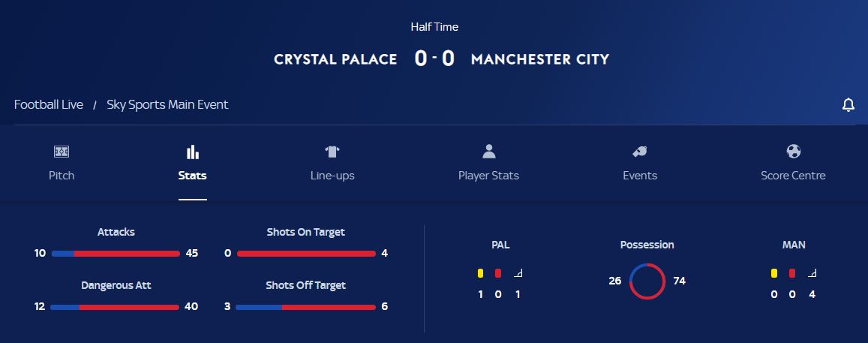This screenshot has height=343, width=868.
Task: Switch to the Line-ups tab
Action: (x=332, y=176)
